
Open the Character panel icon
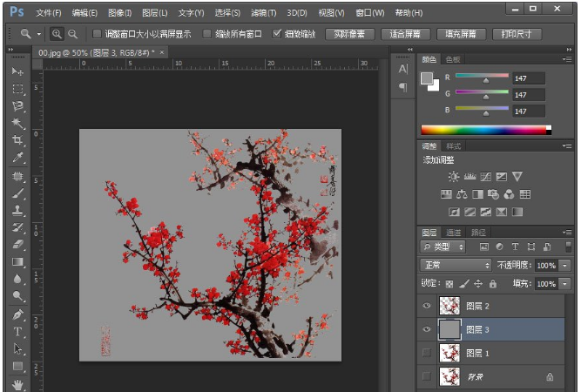point(402,69)
